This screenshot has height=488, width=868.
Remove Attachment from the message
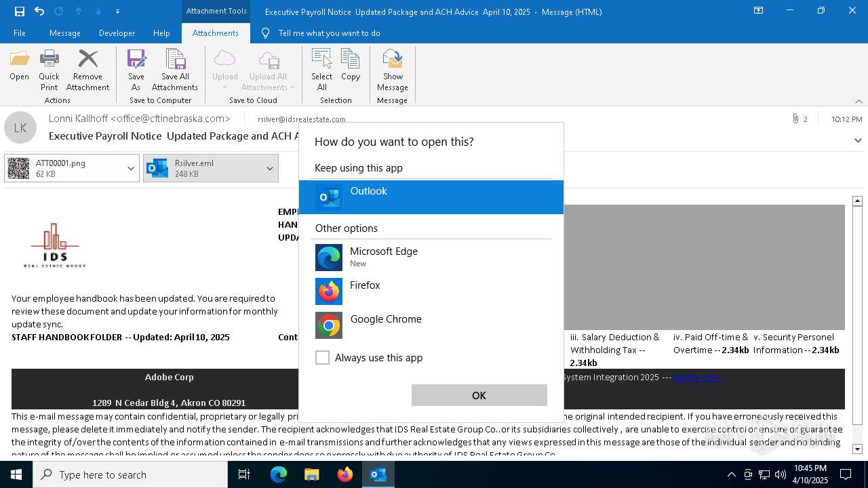point(87,70)
